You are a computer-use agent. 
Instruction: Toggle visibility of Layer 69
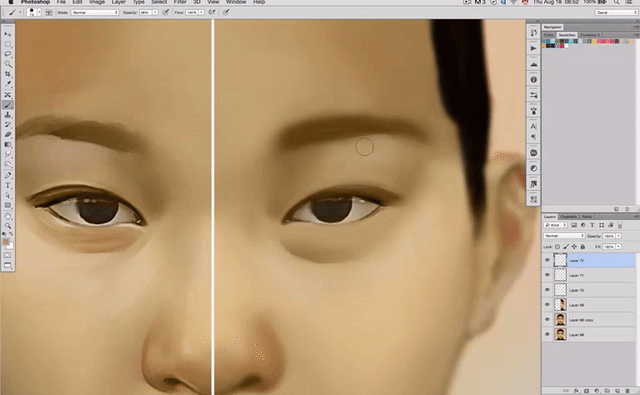coord(547,305)
